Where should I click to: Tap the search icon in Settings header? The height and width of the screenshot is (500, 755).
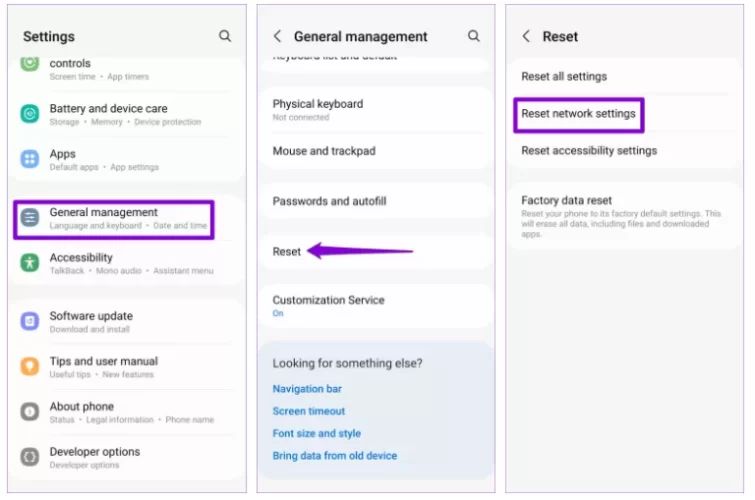pyautogui.click(x=225, y=36)
